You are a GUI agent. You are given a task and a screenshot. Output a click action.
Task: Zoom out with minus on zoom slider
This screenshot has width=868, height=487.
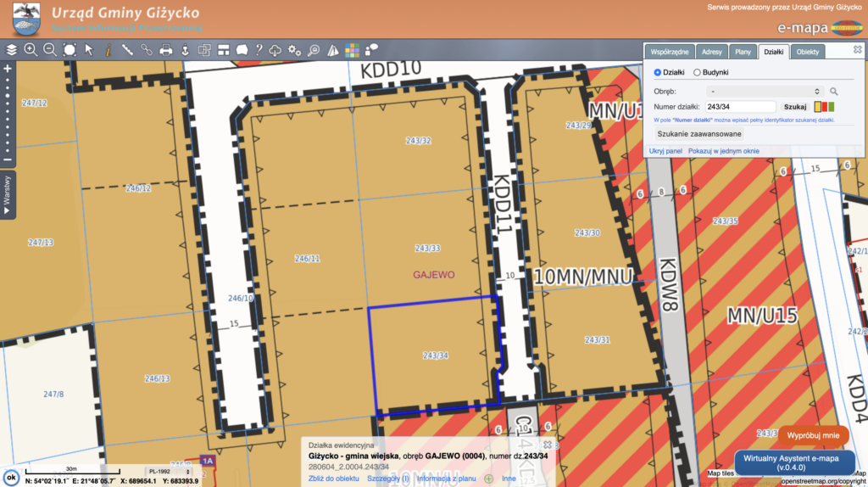(x=7, y=160)
